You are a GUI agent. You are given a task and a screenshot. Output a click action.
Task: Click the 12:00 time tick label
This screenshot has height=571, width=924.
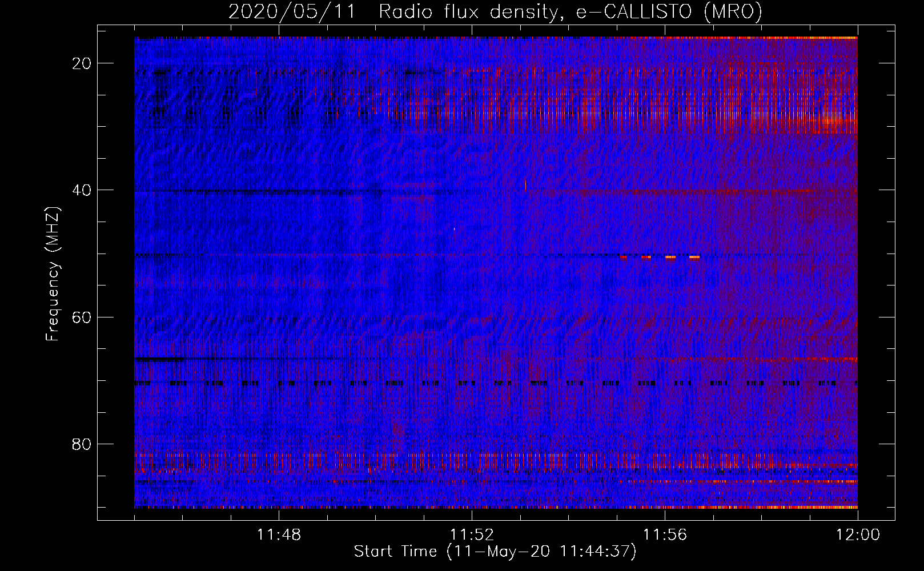click(x=858, y=535)
